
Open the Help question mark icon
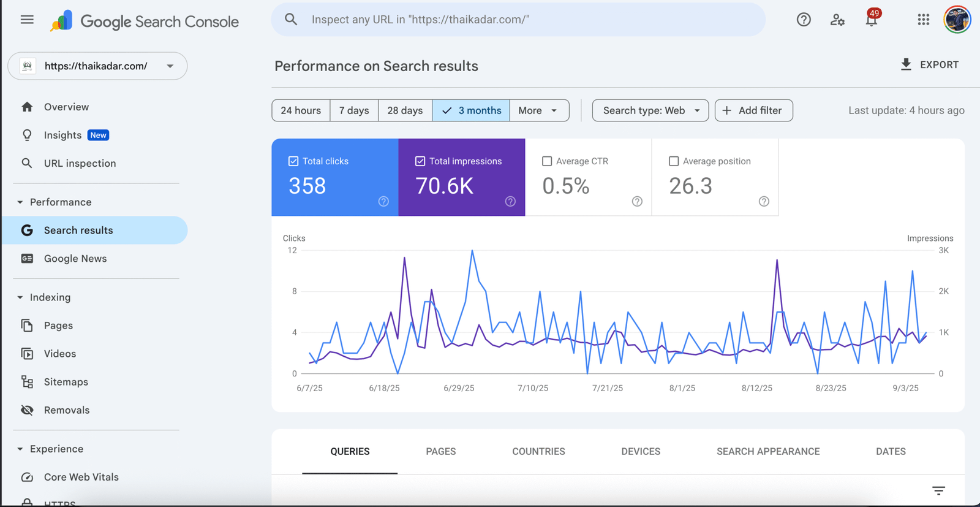click(804, 20)
